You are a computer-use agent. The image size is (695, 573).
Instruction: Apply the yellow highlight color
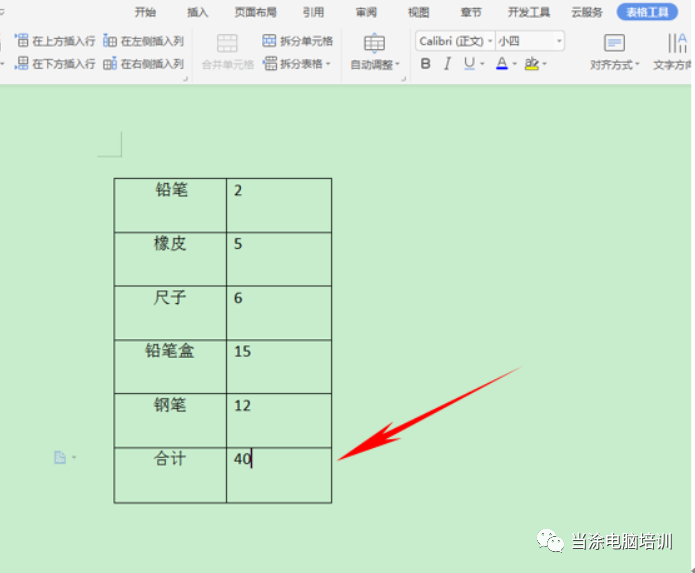coord(531,64)
